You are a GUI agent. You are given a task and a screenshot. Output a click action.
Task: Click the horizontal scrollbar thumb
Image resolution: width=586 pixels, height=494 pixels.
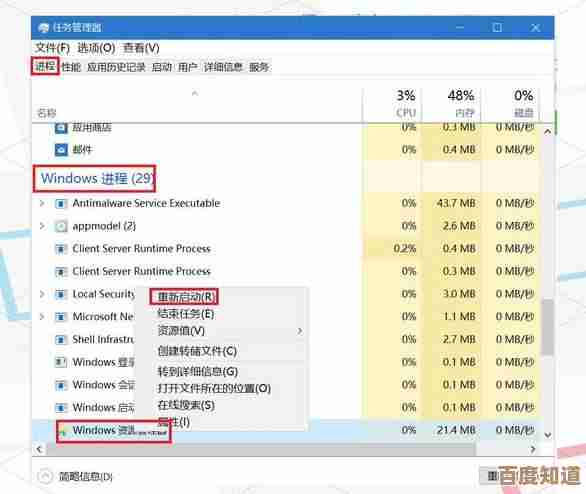[260, 450]
